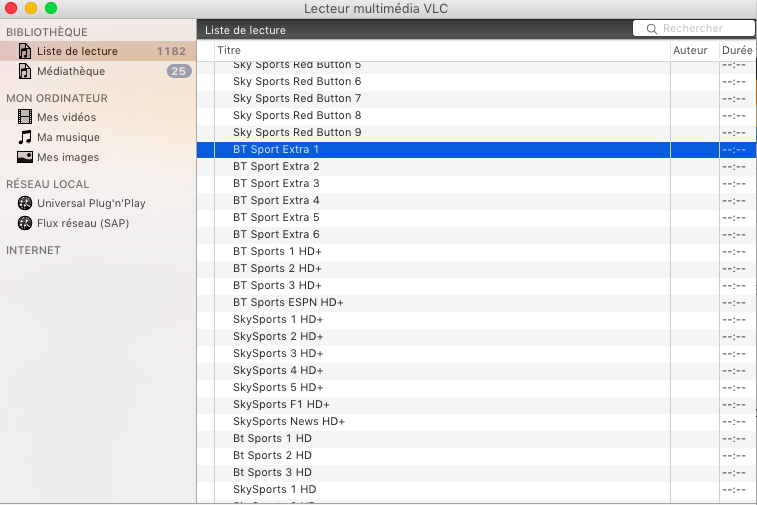Click the Mes vidéos film icon
Image resolution: width=757 pixels, height=505 pixels.
pos(25,117)
